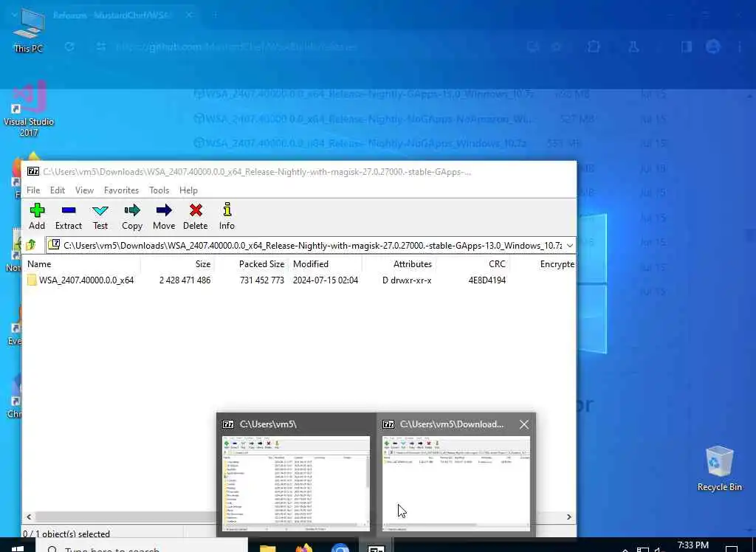Switch to the C:\Users\vm5\ window thumbnail

tap(296, 474)
